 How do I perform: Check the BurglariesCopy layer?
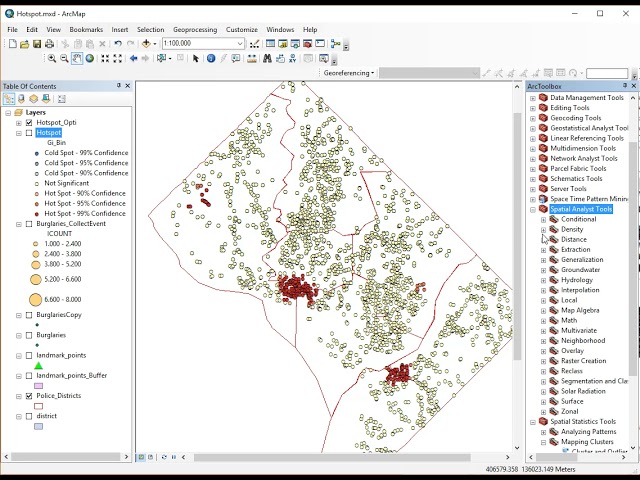click(29, 315)
